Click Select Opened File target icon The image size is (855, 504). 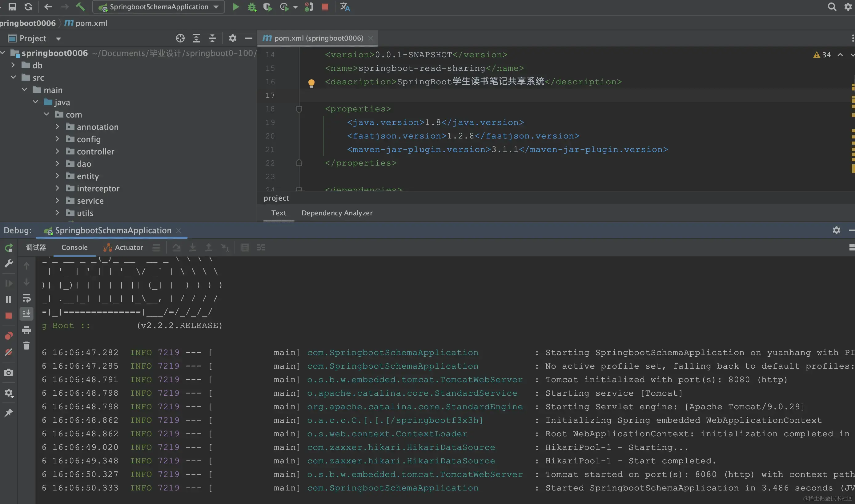pos(180,38)
